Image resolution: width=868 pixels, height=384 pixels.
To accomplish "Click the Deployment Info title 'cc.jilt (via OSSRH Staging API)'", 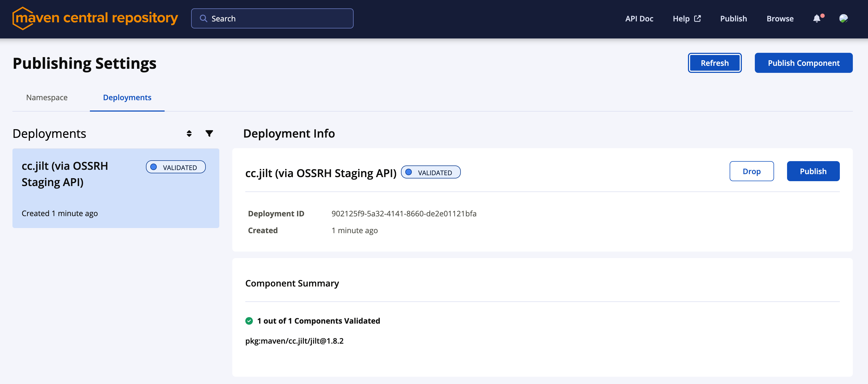I will click(x=321, y=173).
